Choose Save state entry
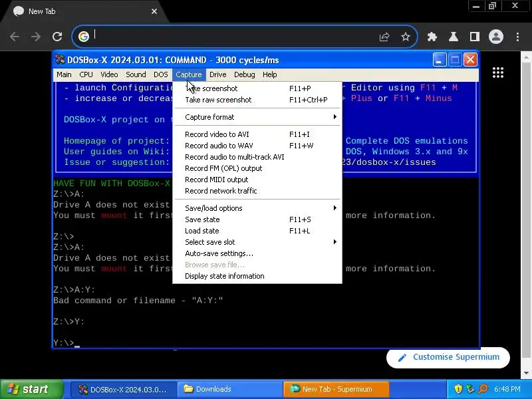The image size is (532, 399). click(x=257, y=219)
